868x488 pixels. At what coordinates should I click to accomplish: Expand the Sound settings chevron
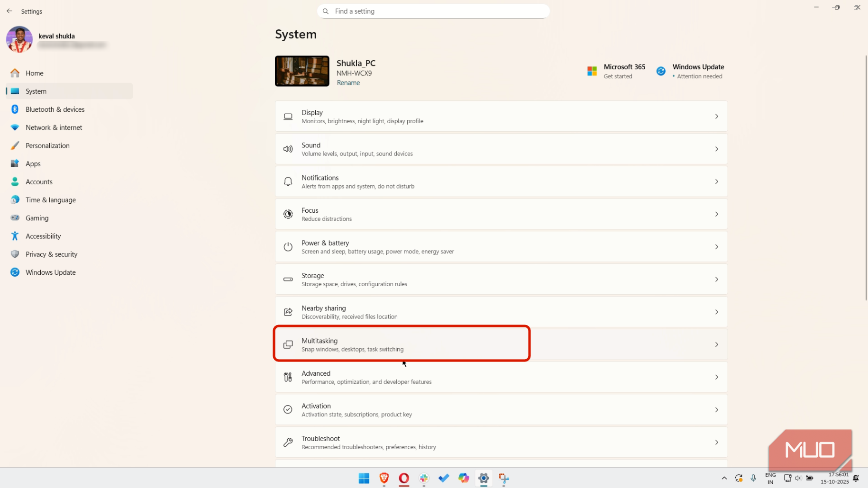pos(716,149)
